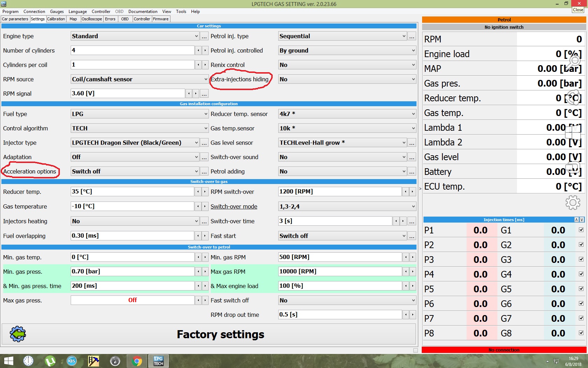Click the underlined Switch-over mode link
This screenshot has height=368, width=588.
[x=234, y=206]
